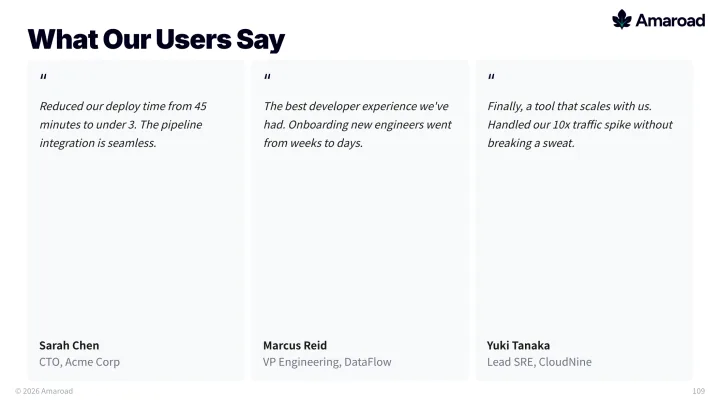
Task: Click the name Sarah Chen
Action: click(x=69, y=345)
